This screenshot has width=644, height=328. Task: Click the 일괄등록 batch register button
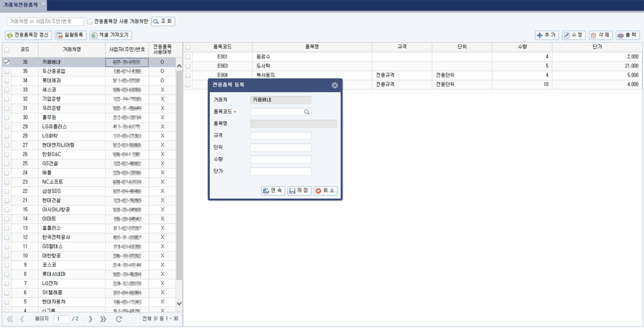pos(71,35)
